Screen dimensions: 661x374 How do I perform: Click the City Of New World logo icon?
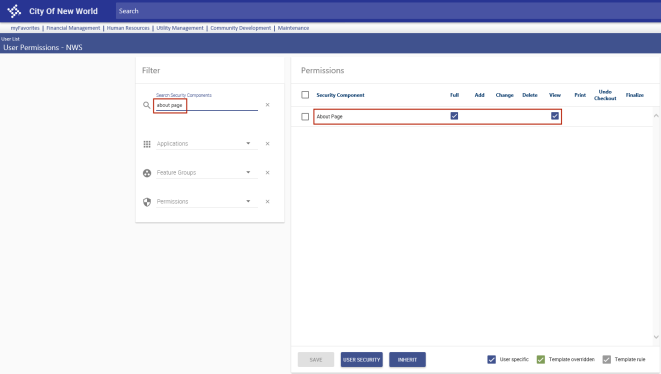pos(14,11)
